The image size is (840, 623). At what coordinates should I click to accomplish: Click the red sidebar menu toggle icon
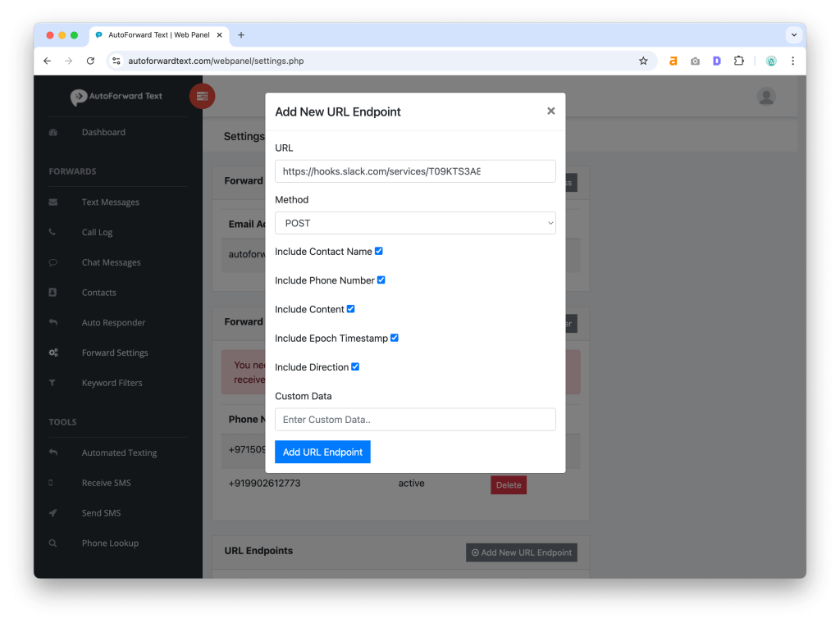click(x=202, y=96)
